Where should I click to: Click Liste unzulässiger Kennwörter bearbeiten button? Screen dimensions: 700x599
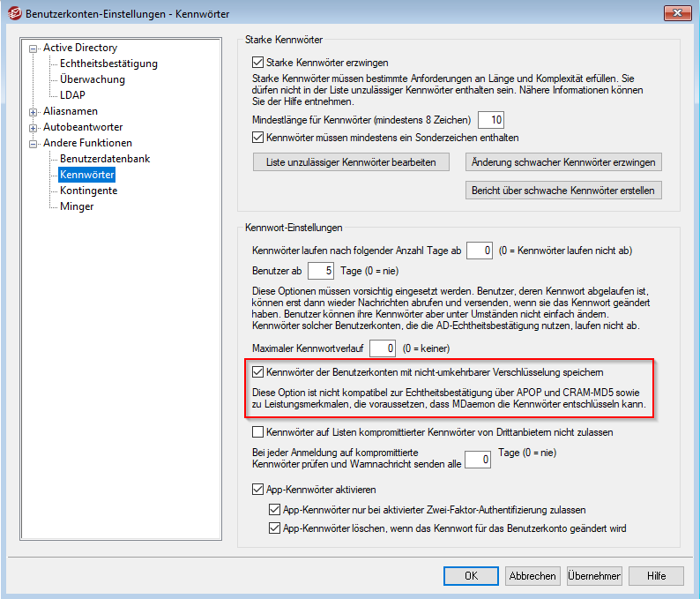click(x=350, y=162)
